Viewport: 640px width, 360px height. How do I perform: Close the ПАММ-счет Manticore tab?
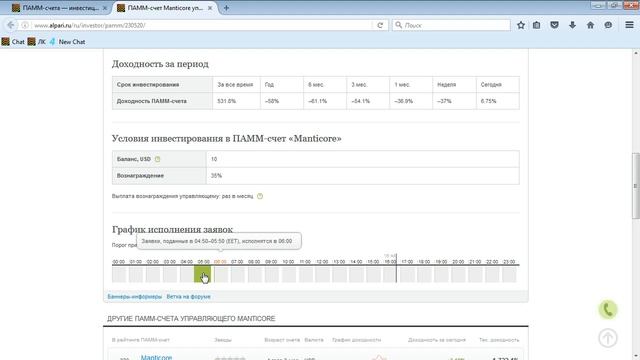pos(210,8)
